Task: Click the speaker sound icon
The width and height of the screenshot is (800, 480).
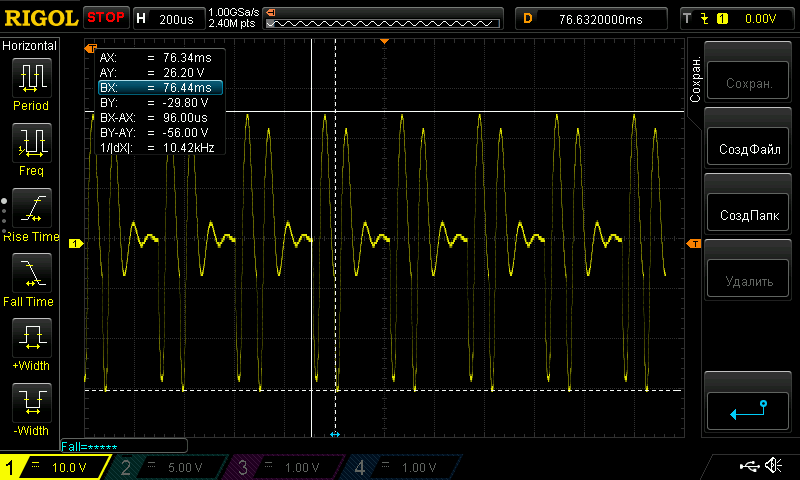Action: click(774, 465)
